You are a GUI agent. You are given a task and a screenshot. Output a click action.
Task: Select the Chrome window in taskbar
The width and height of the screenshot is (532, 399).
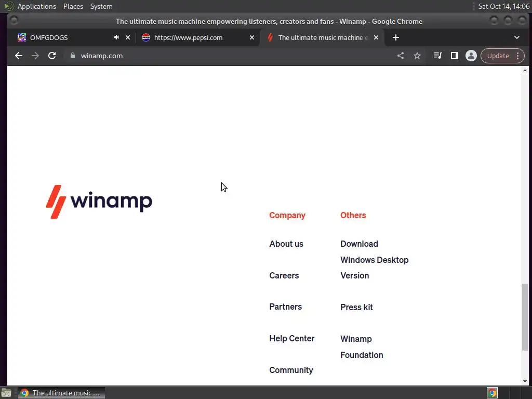click(61, 393)
